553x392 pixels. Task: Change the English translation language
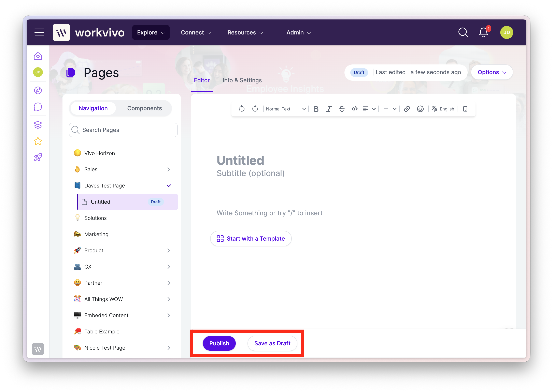pyautogui.click(x=443, y=109)
